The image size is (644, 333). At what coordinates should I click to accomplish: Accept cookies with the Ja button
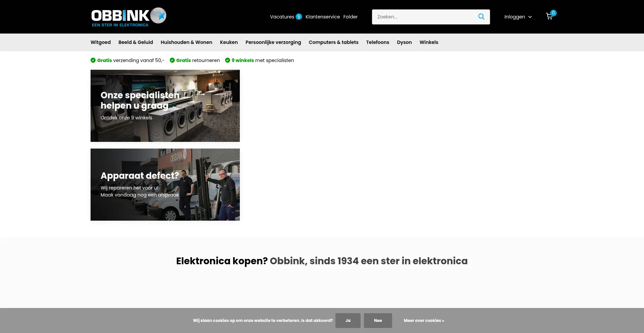coord(348,321)
